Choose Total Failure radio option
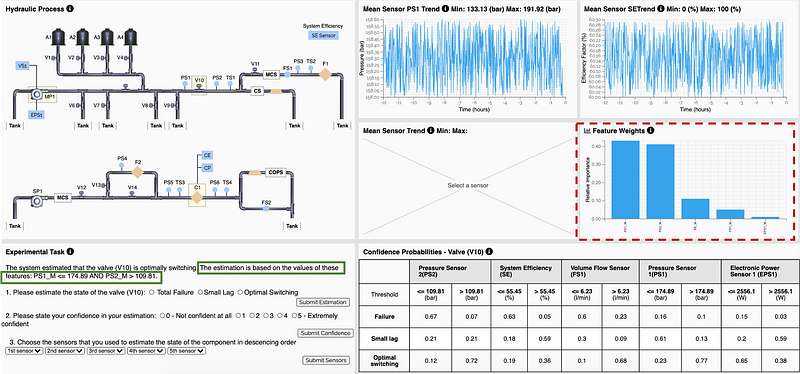The height and width of the screenshot is (374, 800). pyautogui.click(x=151, y=292)
